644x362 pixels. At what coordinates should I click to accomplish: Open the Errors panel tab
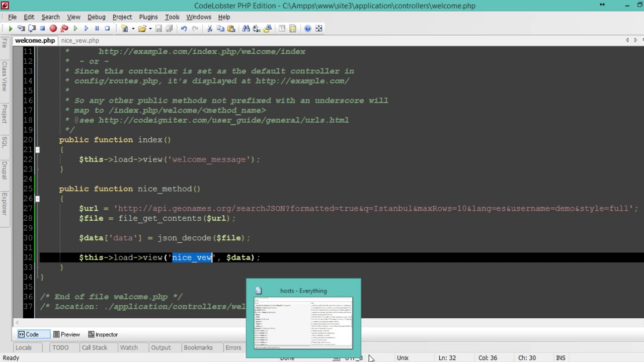[x=233, y=347]
